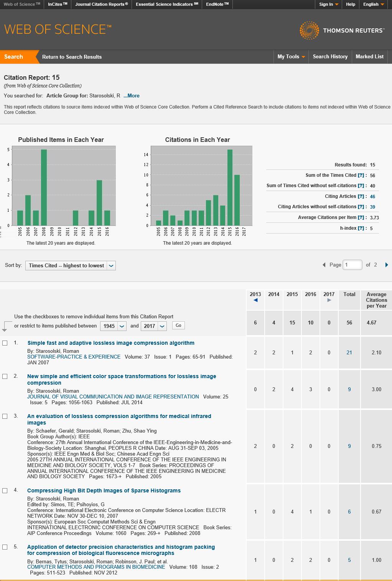Open Compressing High Bit Depth Images article
The image size is (392, 581).
tap(104, 491)
